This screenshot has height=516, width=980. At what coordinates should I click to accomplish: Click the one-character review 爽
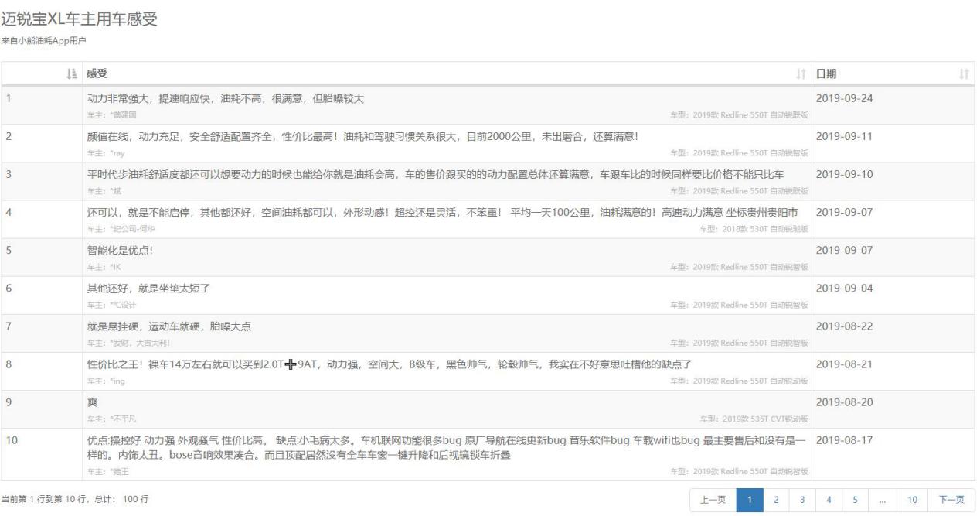point(92,402)
